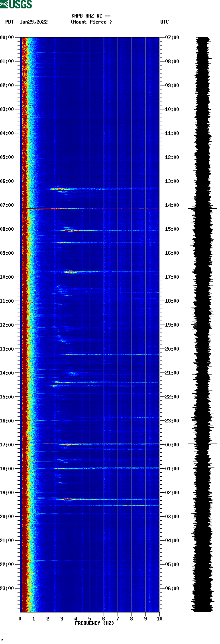Click the 'PDT' timezone label
Screen dimensions: 220x644
9,22
